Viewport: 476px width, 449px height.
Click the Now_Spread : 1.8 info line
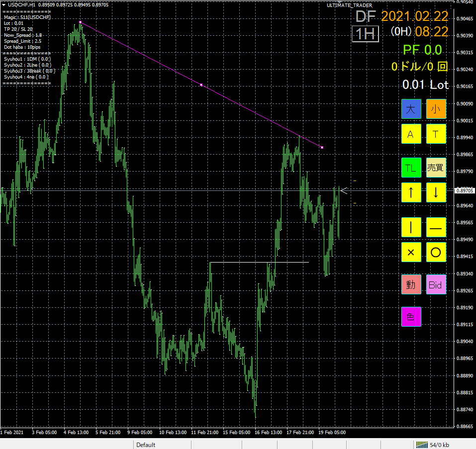click(23, 35)
